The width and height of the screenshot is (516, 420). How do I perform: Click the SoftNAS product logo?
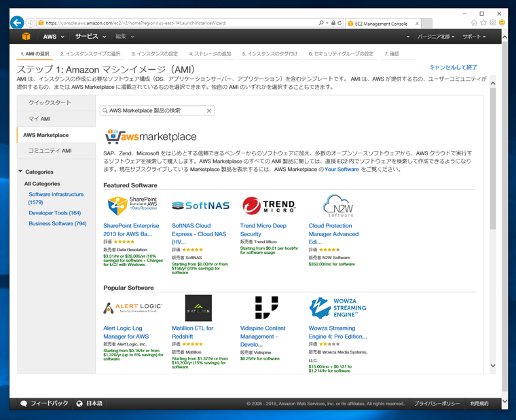[201, 206]
